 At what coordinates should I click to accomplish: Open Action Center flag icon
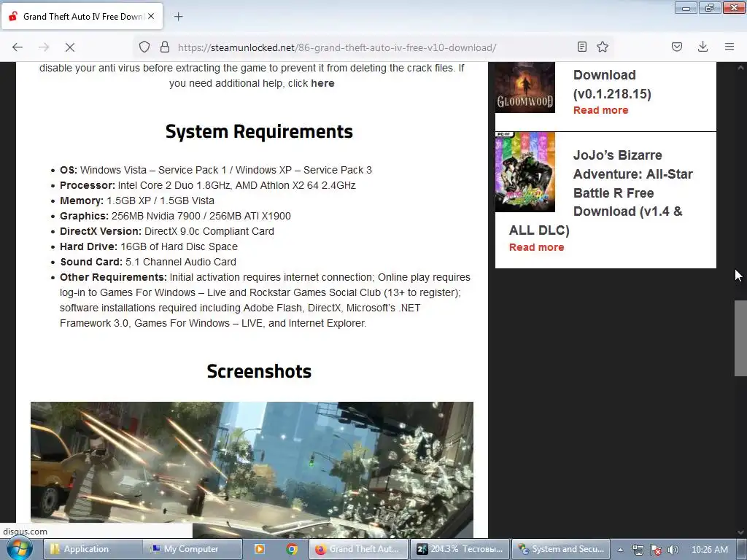tap(656, 550)
